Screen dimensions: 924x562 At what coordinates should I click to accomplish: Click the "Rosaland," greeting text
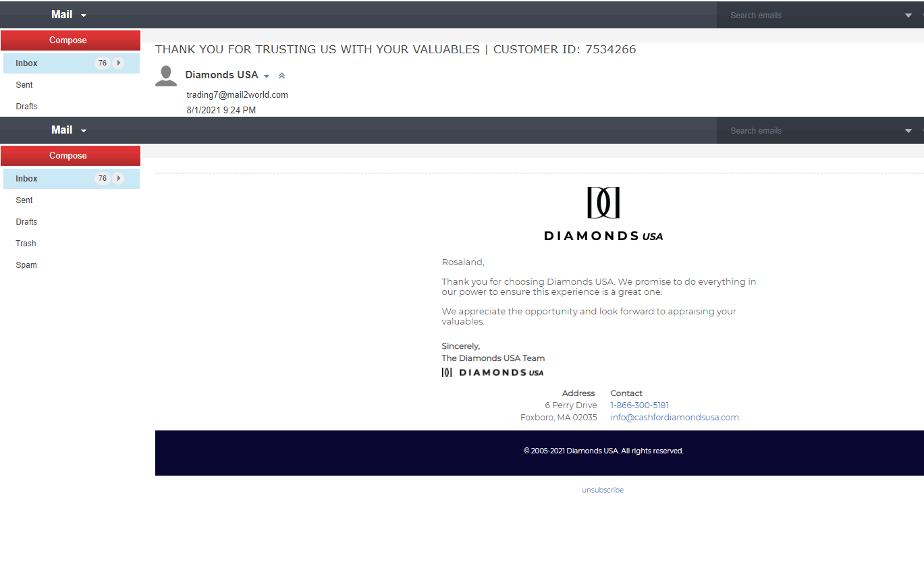(463, 262)
